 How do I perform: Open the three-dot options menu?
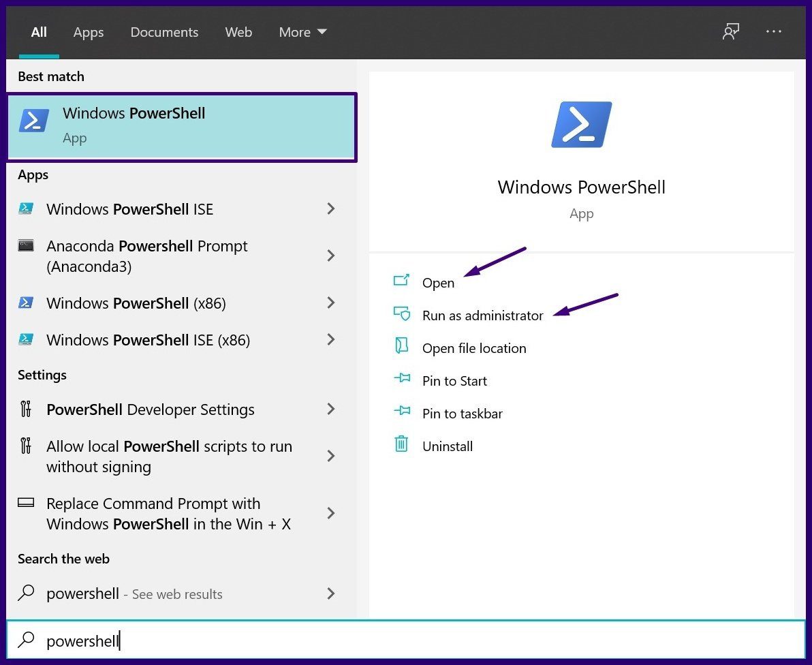pyautogui.click(x=774, y=31)
